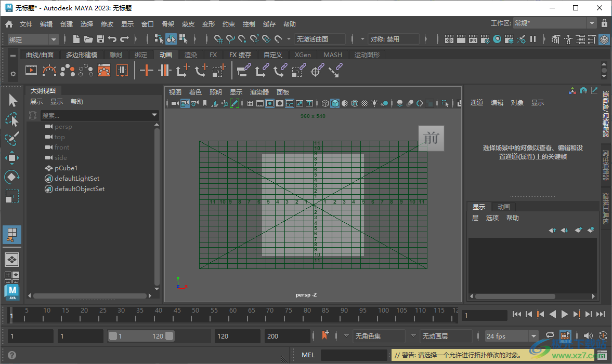The image size is (612, 364).
Task: Open a scene using the folder icon
Action: (x=88, y=39)
